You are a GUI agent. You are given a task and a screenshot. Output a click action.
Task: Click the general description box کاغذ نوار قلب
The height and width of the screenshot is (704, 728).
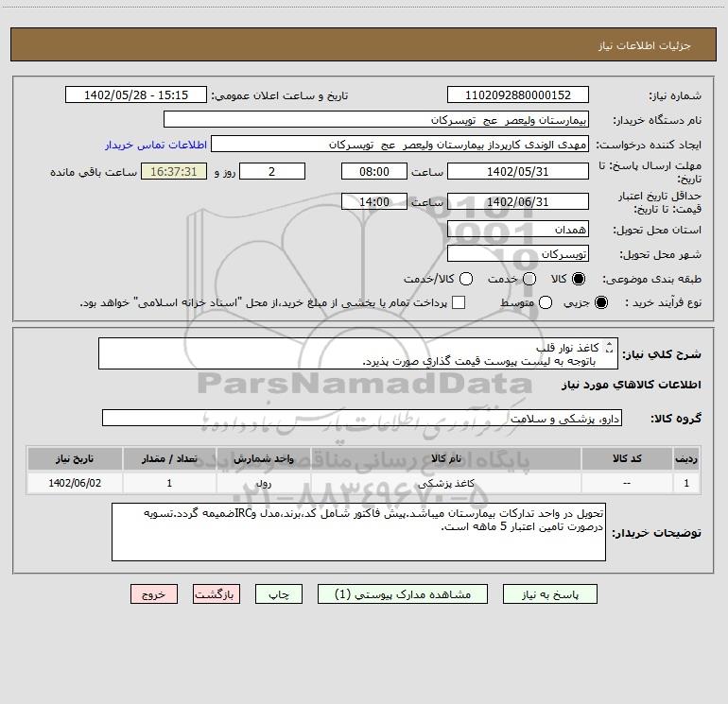tap(358, 353)
